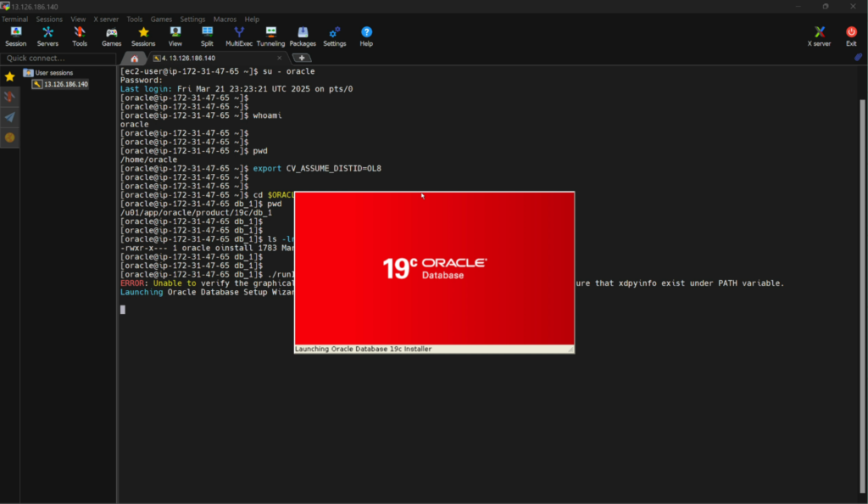Open the View toolbar icon

175,36
